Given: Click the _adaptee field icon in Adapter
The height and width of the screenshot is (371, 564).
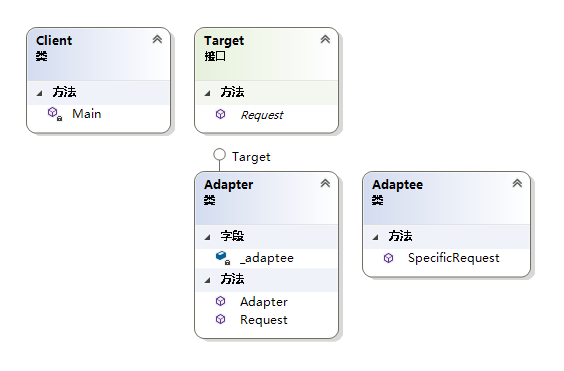Looking at the screenshot, I should [223, 258].
